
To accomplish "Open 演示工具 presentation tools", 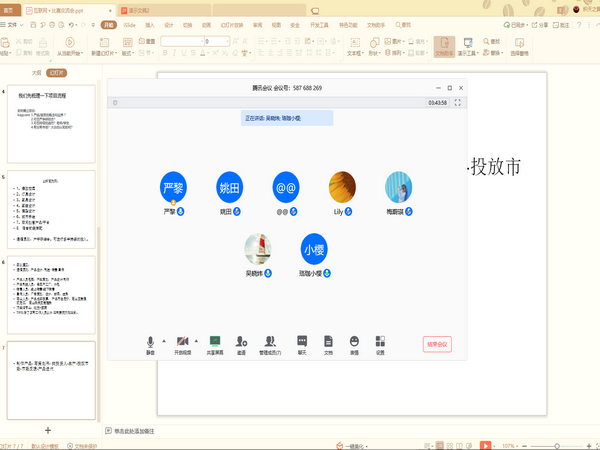I will [468, 47].
